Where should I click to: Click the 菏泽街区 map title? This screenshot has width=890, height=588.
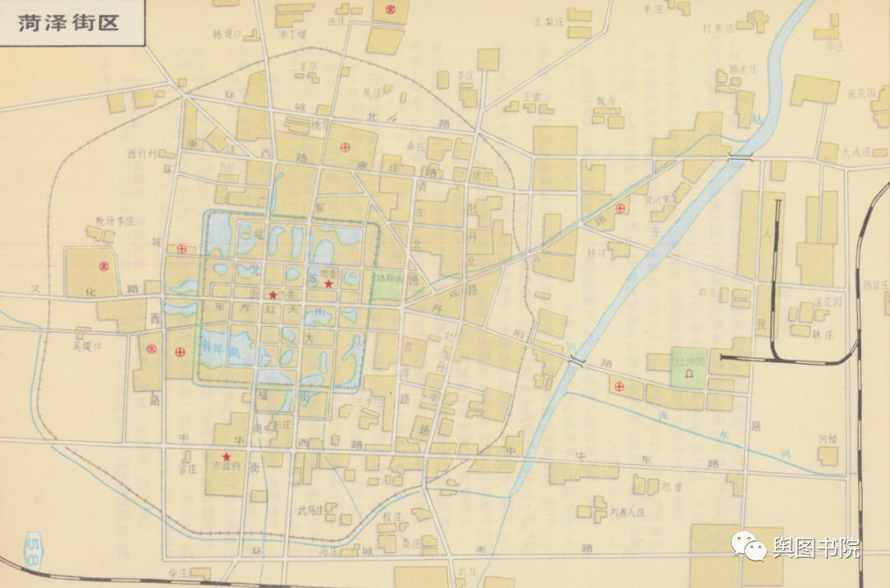coord(68,23)
